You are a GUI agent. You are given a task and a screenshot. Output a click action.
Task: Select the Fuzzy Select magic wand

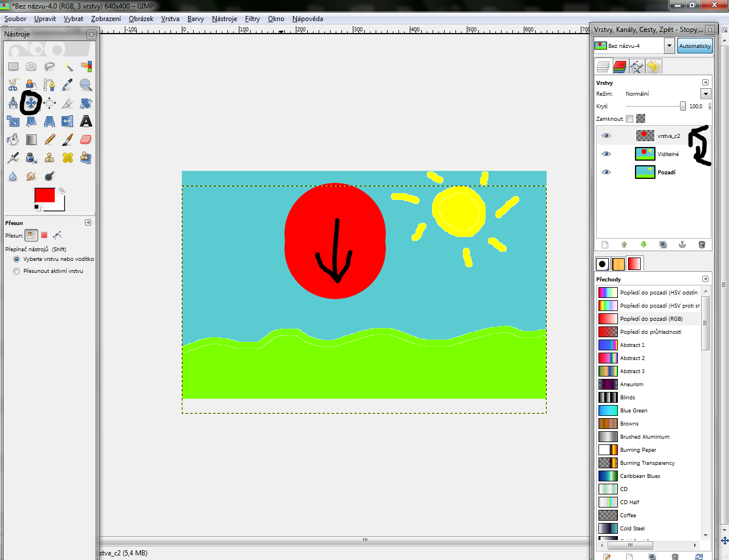click(68, 67)
